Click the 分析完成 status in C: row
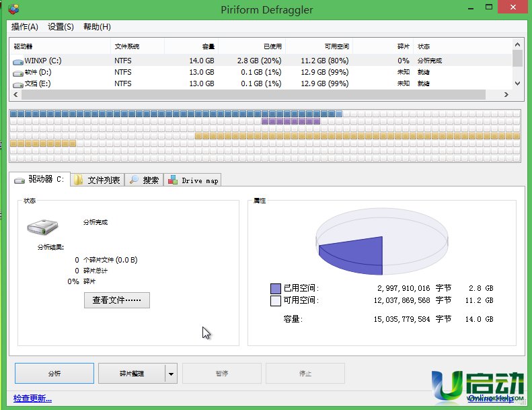The height and width of the screenshot is (410, 532). pyautogui.click(x=430, y=61)
